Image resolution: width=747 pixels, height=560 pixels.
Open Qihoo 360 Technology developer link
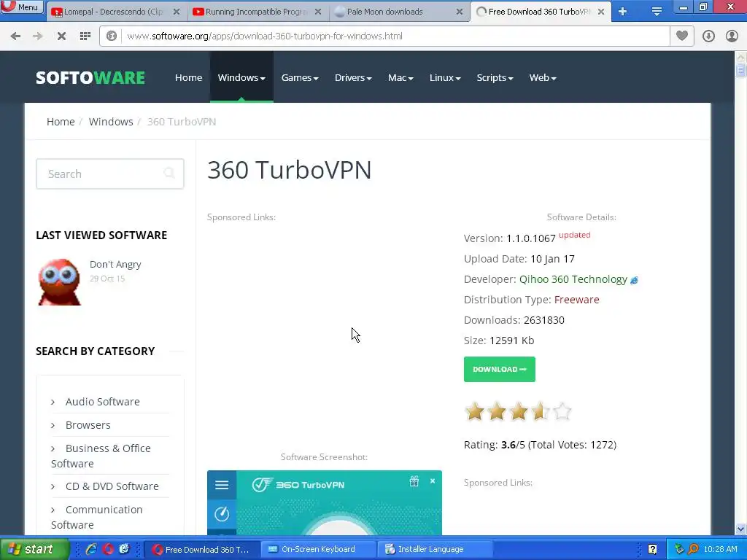click(573, 279)
